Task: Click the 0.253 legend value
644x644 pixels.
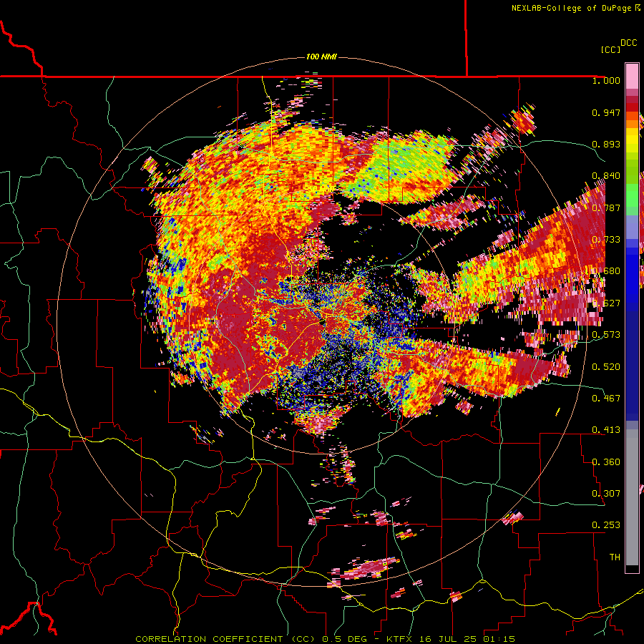Action: 606,525
